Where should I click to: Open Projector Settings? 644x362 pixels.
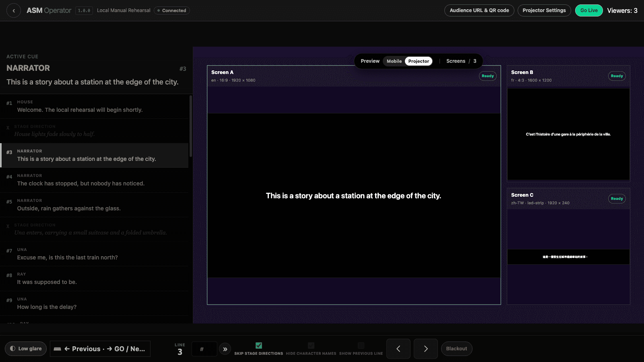544,10
